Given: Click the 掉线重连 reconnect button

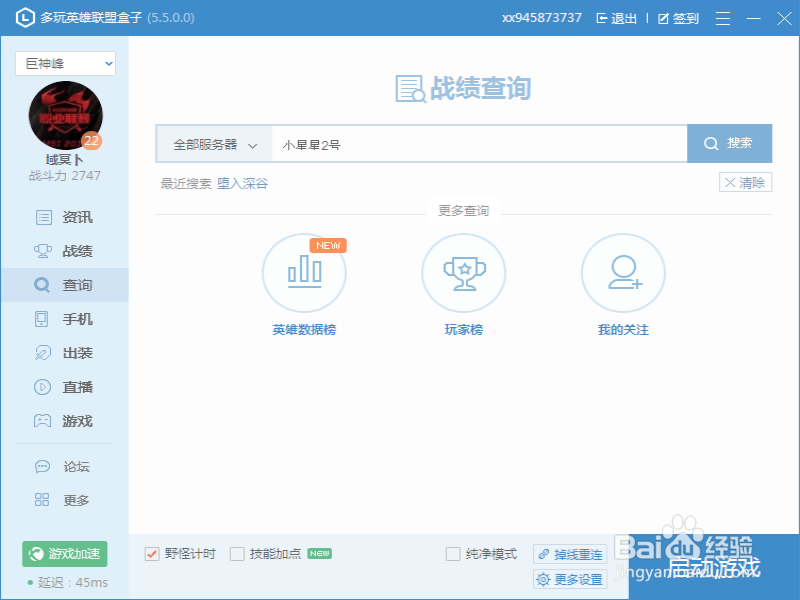Looking at the screenshot, I should click(x=570, y=554).
